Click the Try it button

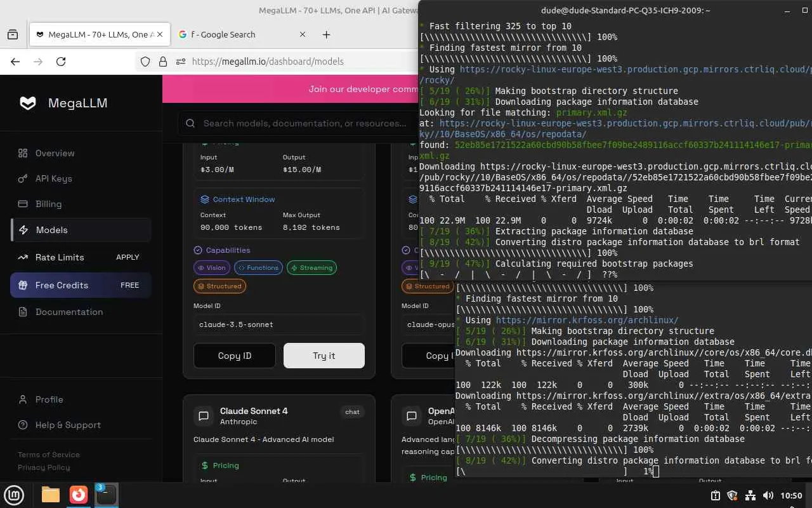[324, 356]
